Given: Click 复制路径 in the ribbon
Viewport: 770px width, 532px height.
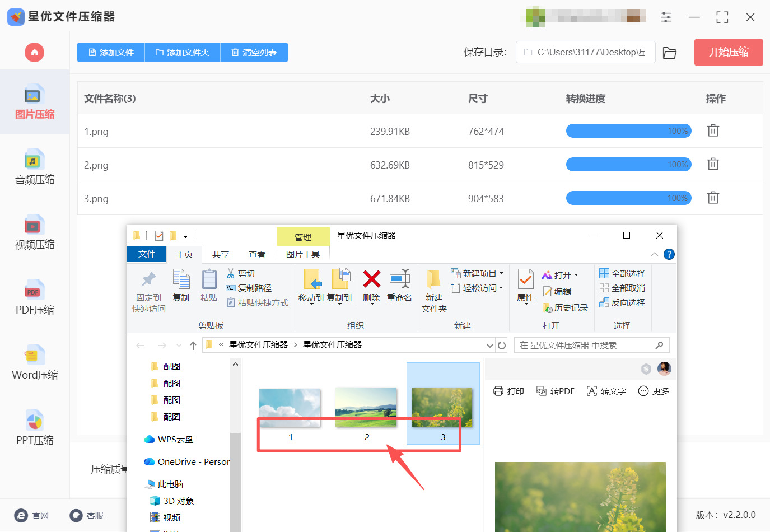Looking at the screenshot, I should [x=249, y=288].
